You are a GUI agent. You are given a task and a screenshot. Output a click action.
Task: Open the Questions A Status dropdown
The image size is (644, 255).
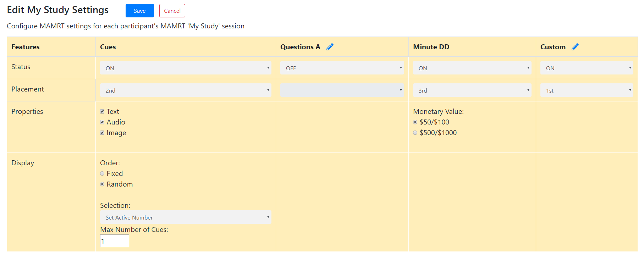(x=342, y=68)
